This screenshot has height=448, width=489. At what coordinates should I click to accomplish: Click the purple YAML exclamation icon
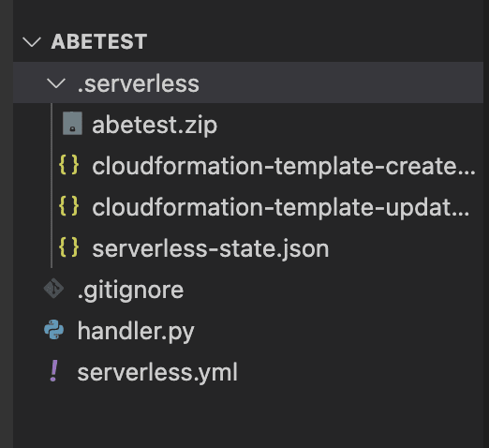[x=54, y=371]
